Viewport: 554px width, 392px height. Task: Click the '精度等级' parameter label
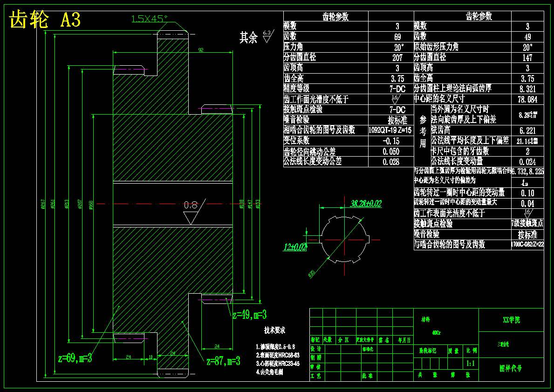(x=296, y=89)
